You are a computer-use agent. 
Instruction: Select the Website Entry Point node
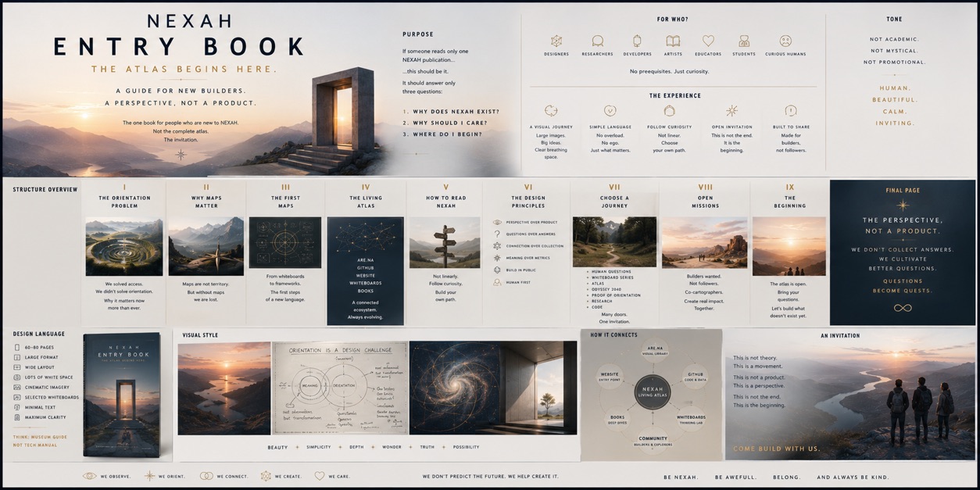[610, 377]
